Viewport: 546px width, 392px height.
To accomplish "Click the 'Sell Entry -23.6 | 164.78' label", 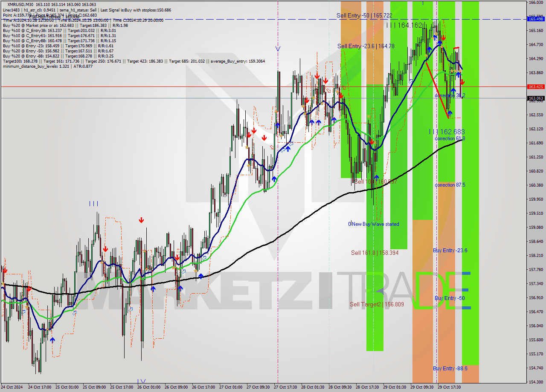I will 366,46.
